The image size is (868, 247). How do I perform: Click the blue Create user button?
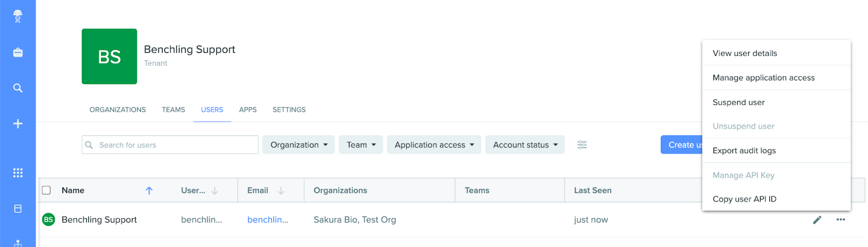click(x=682, y=145)
